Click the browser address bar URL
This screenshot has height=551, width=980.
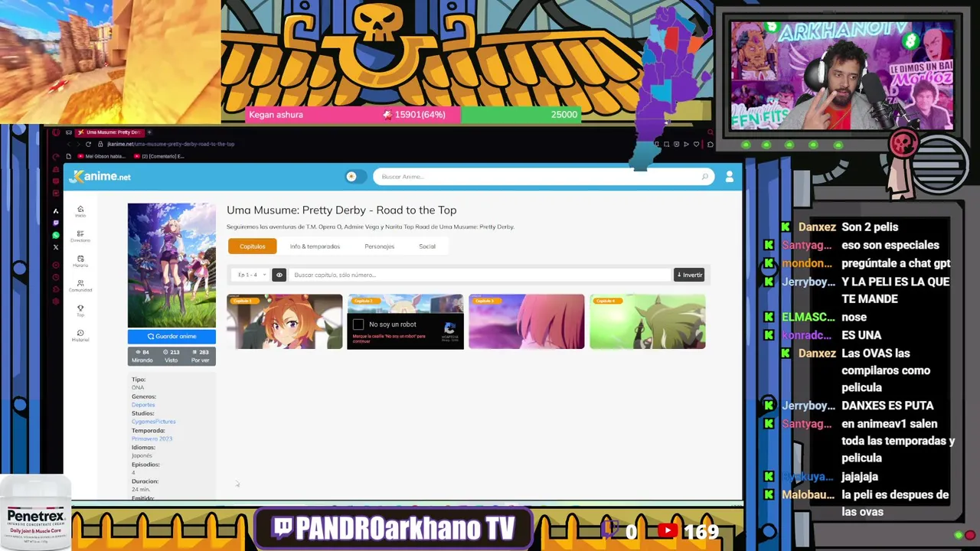click(x=170, y=144)
